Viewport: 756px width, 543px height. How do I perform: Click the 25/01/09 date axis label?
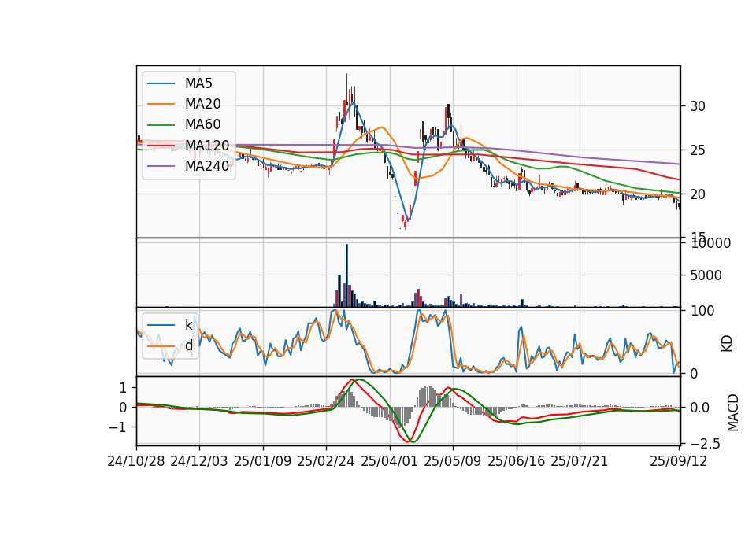pos(263,461)
